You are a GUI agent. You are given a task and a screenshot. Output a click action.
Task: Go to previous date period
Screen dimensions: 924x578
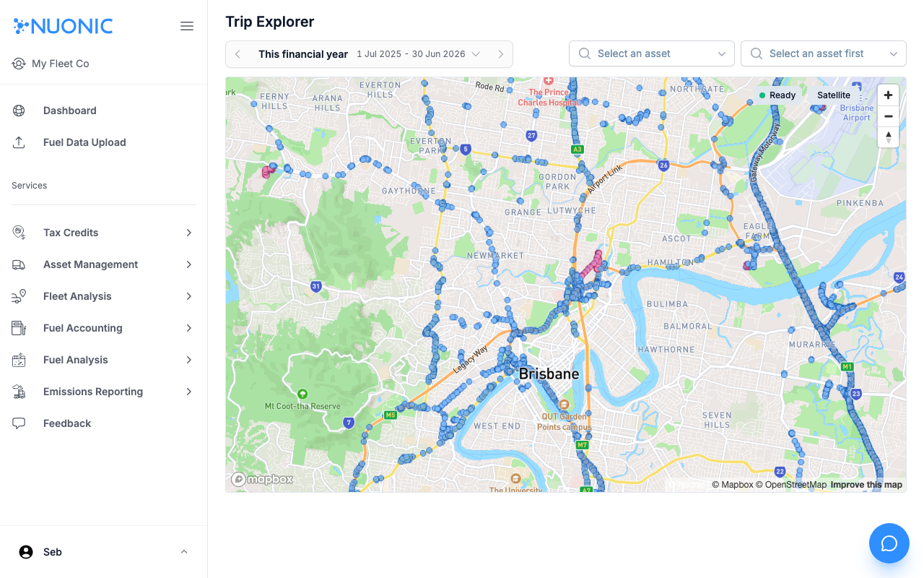(x=237, y=54)
